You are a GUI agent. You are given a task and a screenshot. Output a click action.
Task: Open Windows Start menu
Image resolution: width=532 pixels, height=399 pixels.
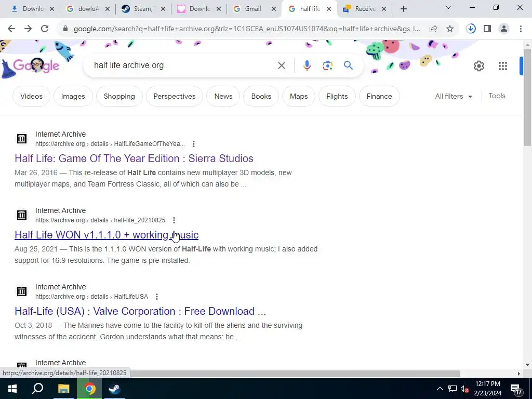(12, 389)
